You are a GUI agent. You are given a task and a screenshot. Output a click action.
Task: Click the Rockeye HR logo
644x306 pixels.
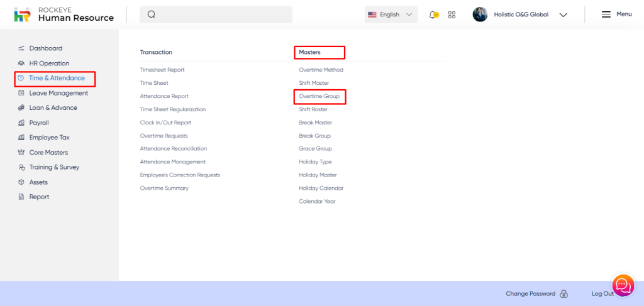[x=23, y=14]
